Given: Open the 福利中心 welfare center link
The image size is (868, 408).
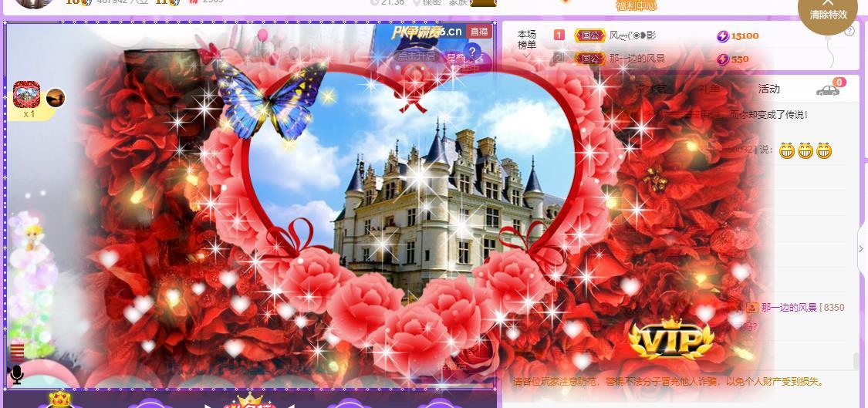Looking at the screenshot, I should pyautogui.click(x=636, y=6).
